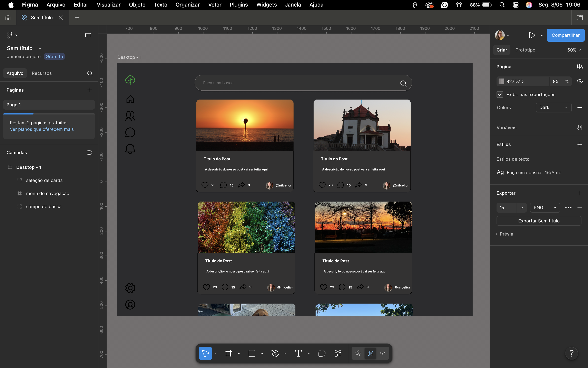Screen dimensions: 588x368
Task: Click the home icon in design sidebar
Action: point(130,99)
